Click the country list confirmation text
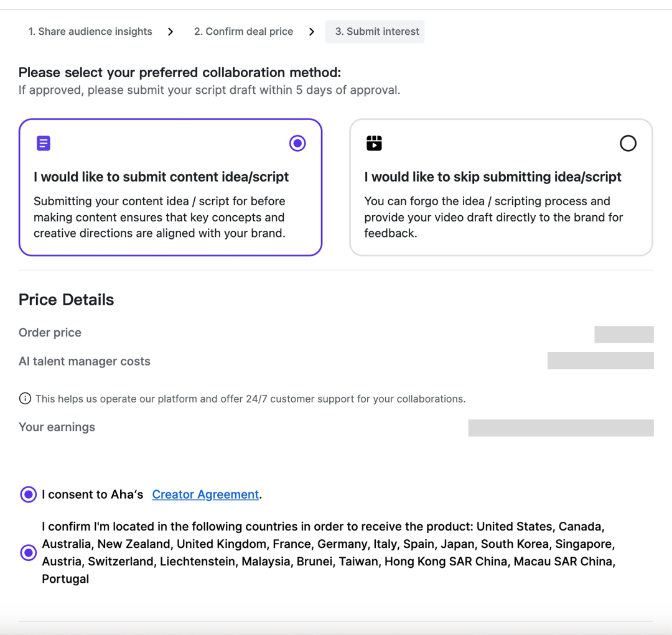The image size is (672, 635). pos(328,552)
